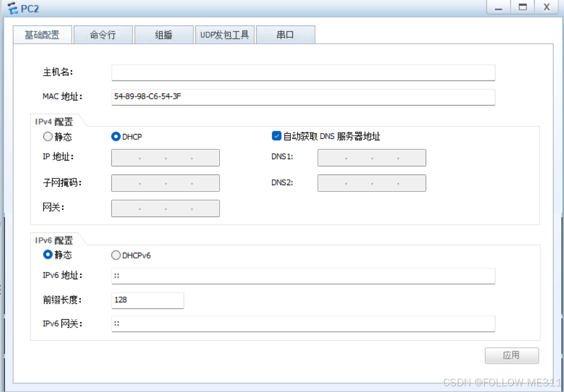
Task: Click the 子网掩码 input box
Action: (165, 183)
